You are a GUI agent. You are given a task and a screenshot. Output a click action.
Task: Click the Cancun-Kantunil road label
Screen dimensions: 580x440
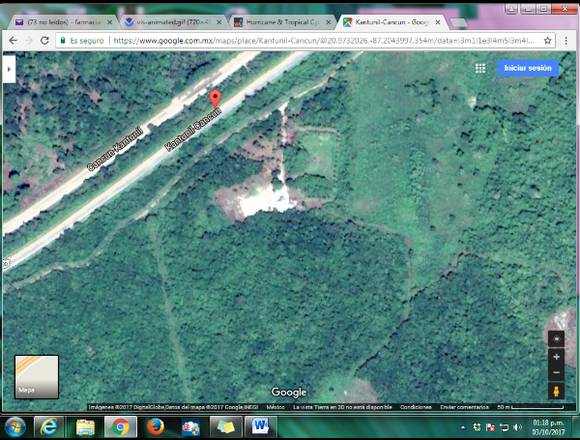point(115,149)
